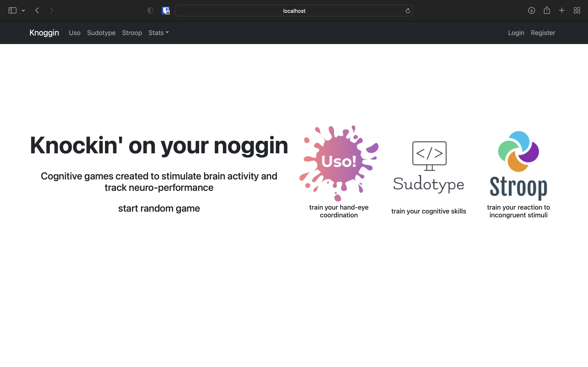The height and width of the screenshot is (367, 588).
Task: Toggle the Safari sidebar icon
Action: tap(12, 10)
